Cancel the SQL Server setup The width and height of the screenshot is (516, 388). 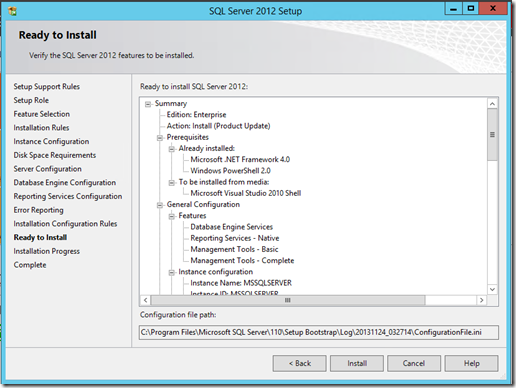[414, 363]
